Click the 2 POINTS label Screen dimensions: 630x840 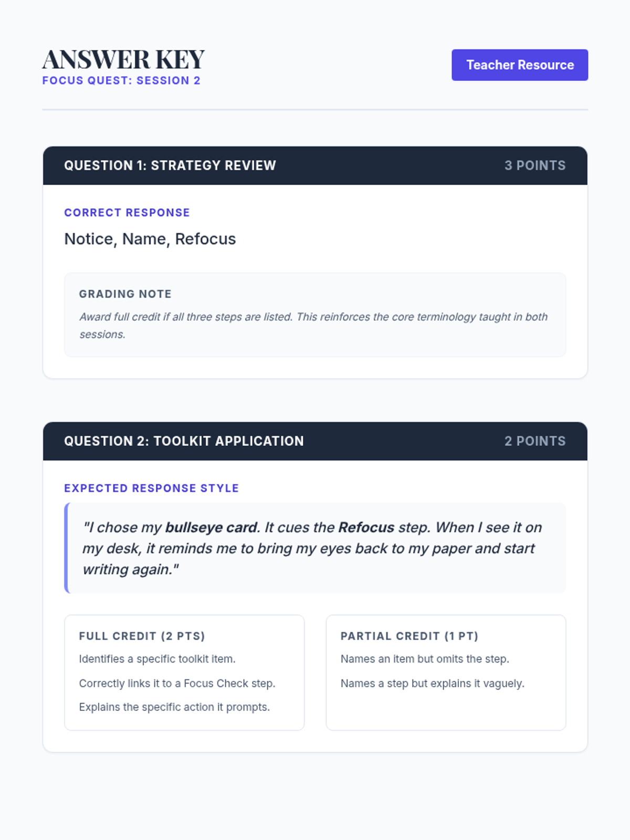click(535, 441)
